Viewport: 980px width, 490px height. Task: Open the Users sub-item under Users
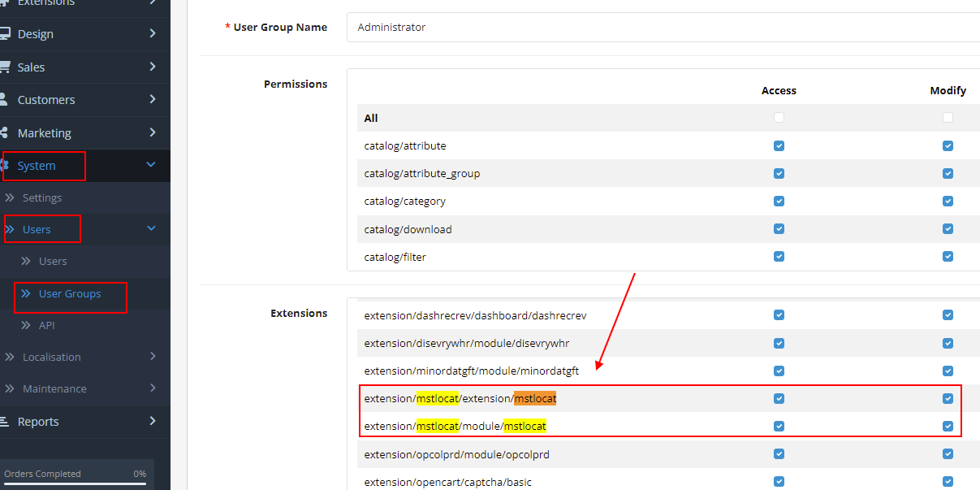pyautogui.click(x=53, y=261)
